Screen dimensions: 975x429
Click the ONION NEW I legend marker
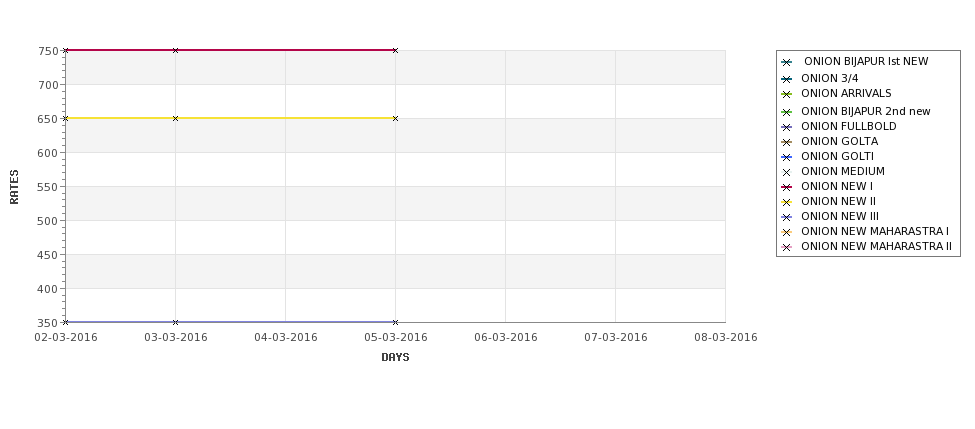[x=786, y=187]
